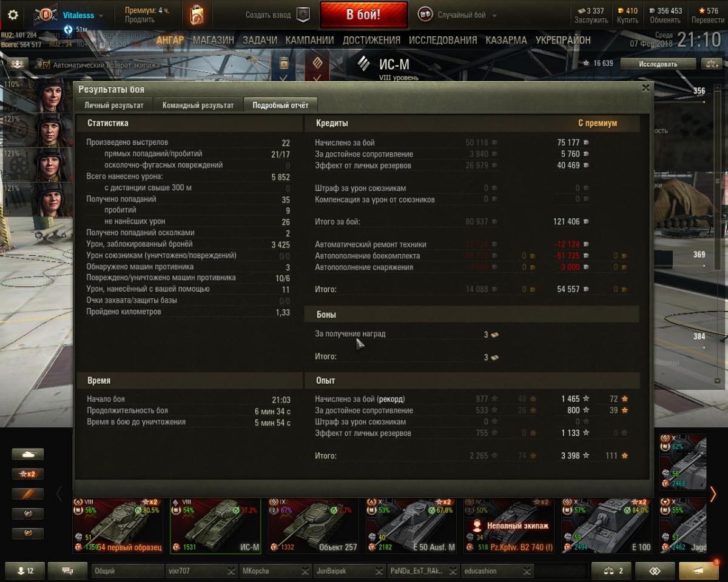Switch to the Личный результат tab
The height and width of the screenshot is (582, 728).
tap(114, 105)
